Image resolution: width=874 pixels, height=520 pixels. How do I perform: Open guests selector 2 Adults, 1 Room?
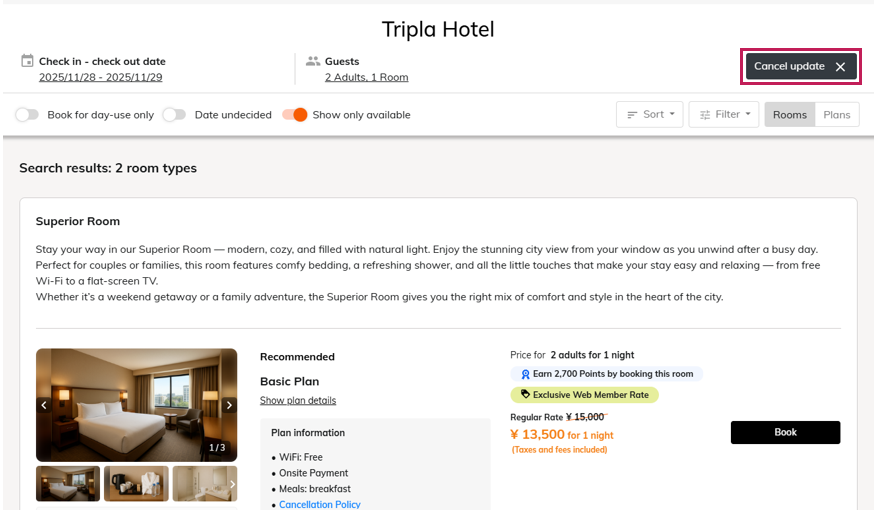point(366,77)
